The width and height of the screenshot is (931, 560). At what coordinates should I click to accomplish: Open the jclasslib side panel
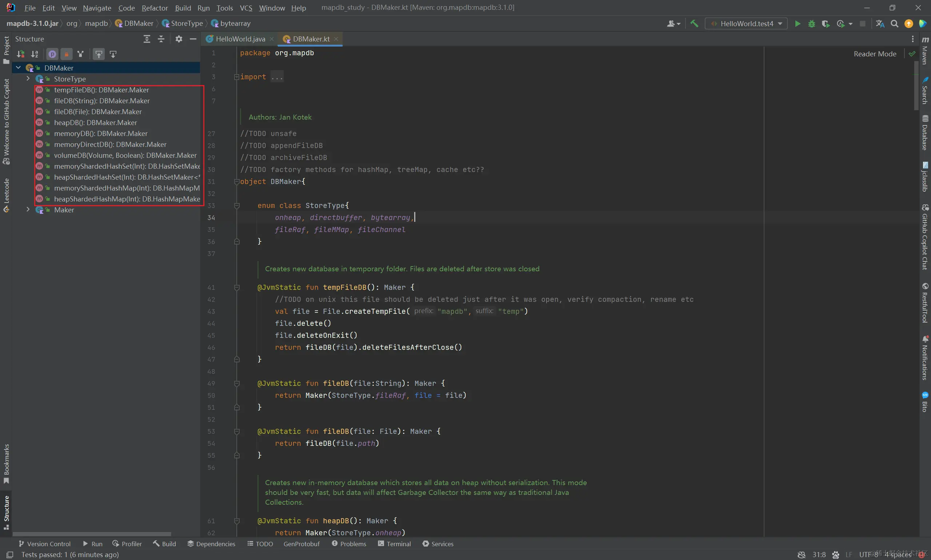[x=925, y=176]
